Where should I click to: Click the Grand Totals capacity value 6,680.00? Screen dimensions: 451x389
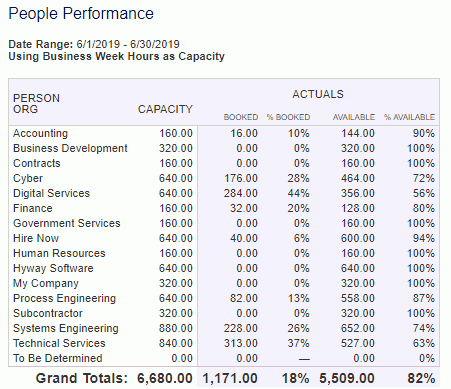[165, 378]
